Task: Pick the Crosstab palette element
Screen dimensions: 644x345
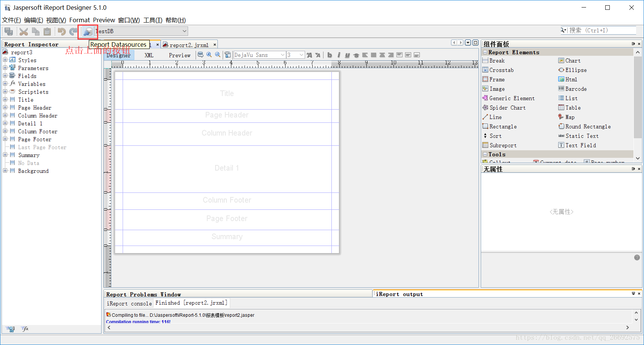Action: tap(498, 70)
